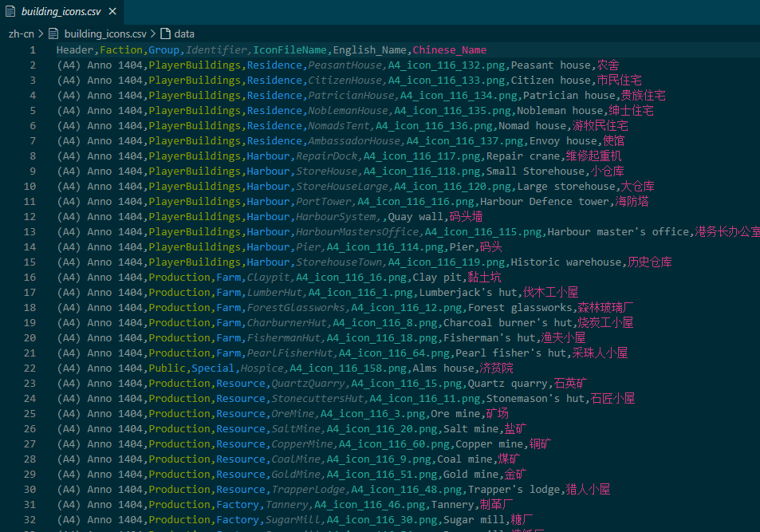
Task: Click GoldMine identifier on line 29
Action: (296, 475)
